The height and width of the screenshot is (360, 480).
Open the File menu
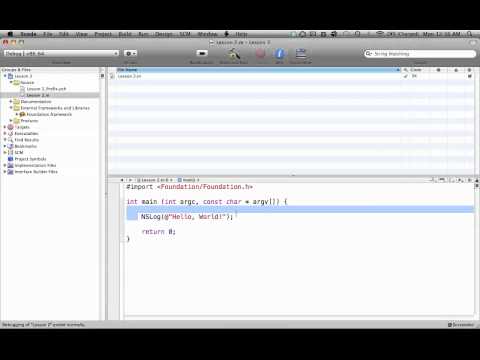coord(48,34)
